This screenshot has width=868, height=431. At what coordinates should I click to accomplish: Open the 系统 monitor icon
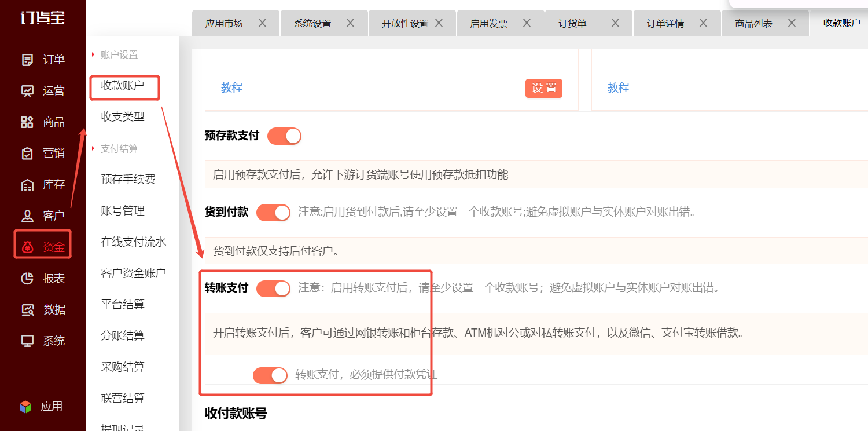[x=27, y=341]
